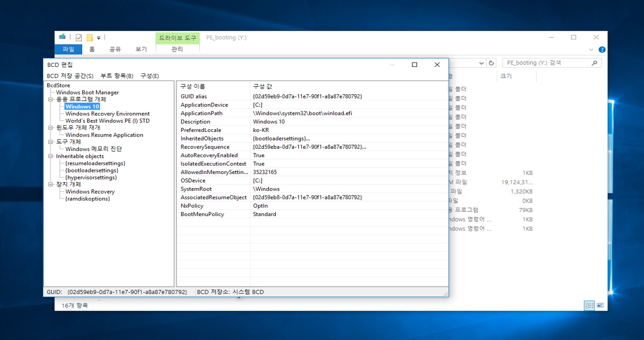
Task: Minimize the PE_booting Explorer window
Action: point(551,37)
